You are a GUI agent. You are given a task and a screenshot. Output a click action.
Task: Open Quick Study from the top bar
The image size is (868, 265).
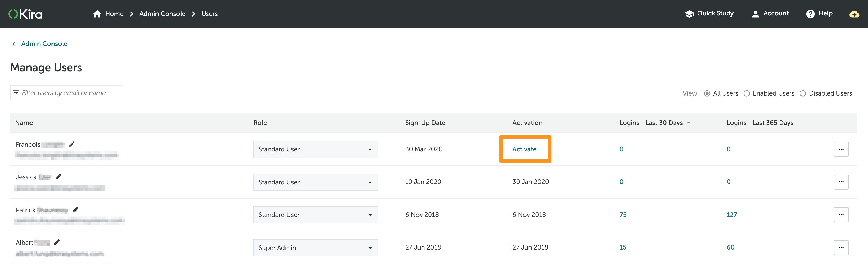(x=715, y=13)
